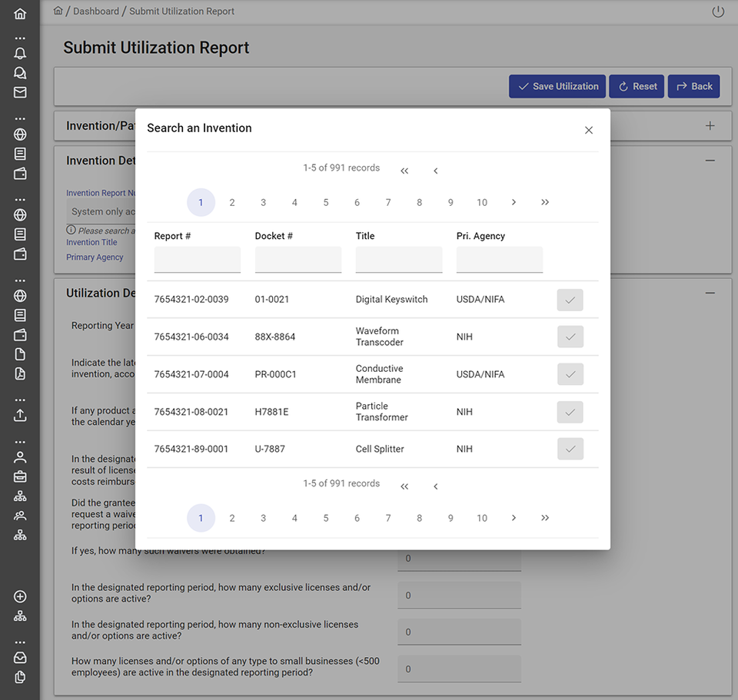Click the home icon in the breadcrumb bar
Image resolution: width=738 pixels, height=700 pixels.
(x=58, y=11)
